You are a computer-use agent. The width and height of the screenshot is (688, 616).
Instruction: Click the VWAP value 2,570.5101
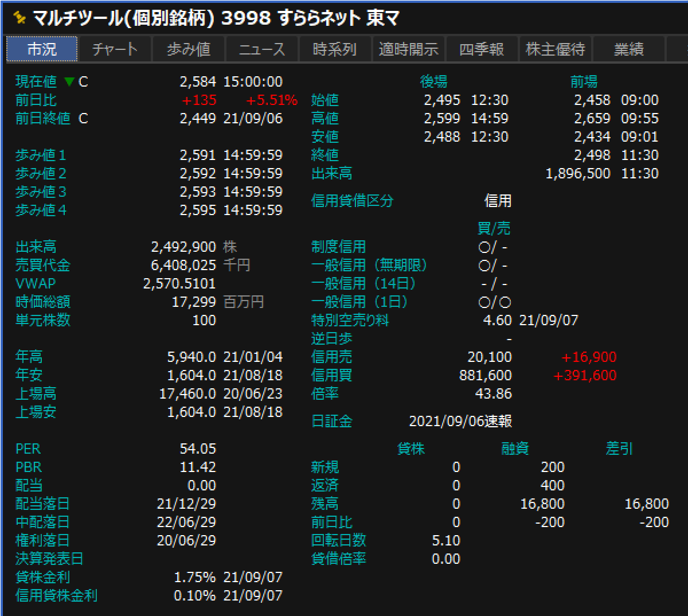pos(179,284)
